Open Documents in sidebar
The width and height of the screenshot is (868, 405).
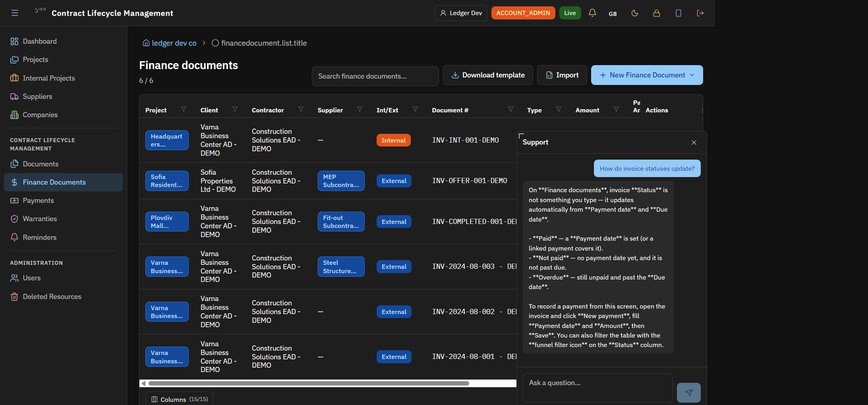[x=64, y=164]
